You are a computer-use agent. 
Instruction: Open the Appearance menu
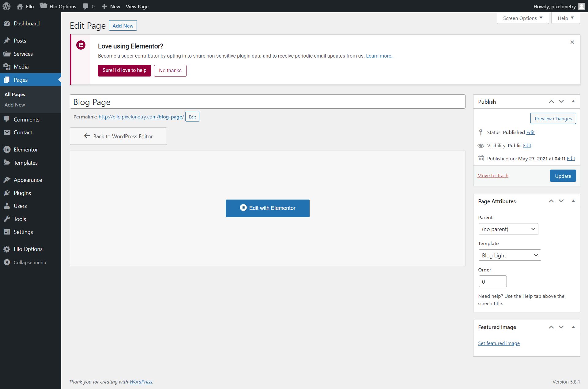coord(28,180)
